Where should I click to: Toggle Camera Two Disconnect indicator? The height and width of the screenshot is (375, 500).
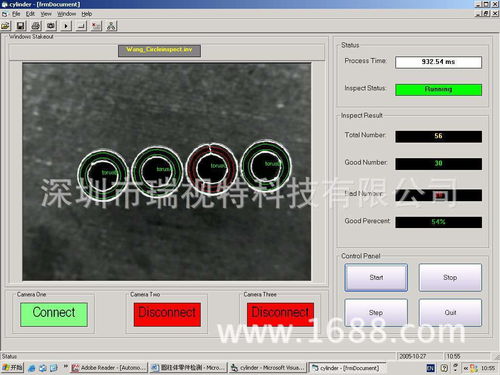tap(167, 314)
